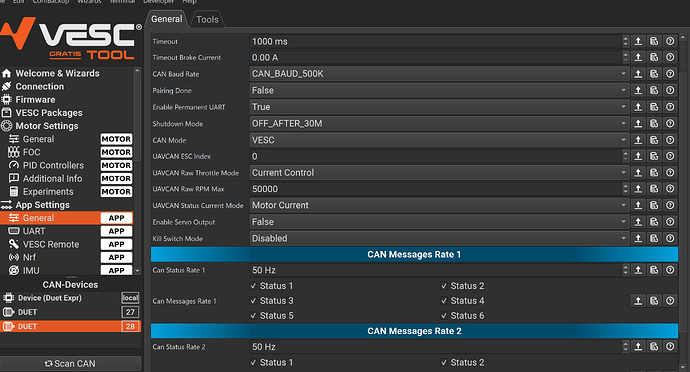Open Motor Settings section
The width and height of the screenshot is (690, 372).
(x=40, y=126)
